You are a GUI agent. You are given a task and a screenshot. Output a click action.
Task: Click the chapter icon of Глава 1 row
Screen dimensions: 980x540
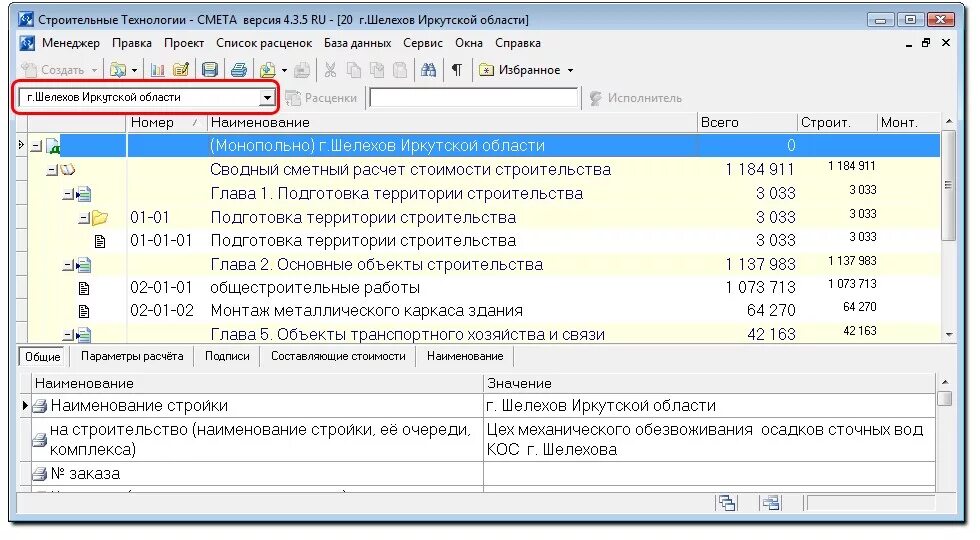(84, 194)
